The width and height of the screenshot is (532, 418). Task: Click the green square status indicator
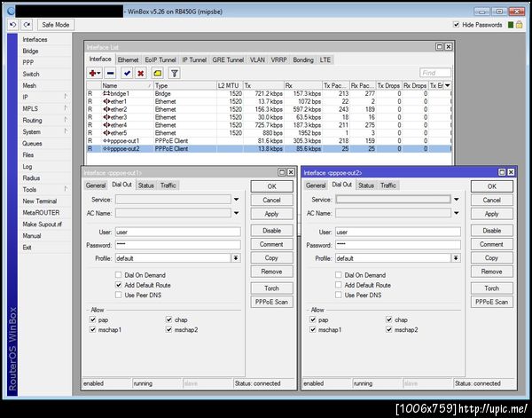pos(511,25)
